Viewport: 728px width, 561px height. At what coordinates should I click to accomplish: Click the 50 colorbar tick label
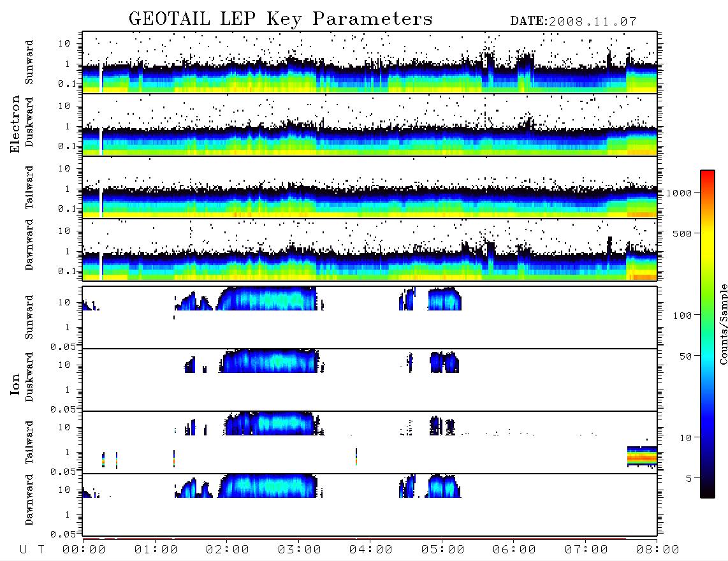pos(685,356)
